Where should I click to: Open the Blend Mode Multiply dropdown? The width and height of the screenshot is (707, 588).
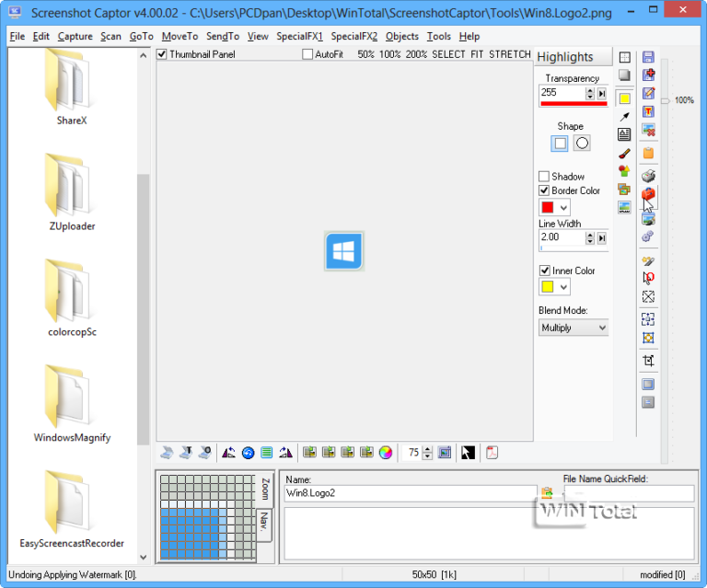pyautogui.click(x=574, y=328)
